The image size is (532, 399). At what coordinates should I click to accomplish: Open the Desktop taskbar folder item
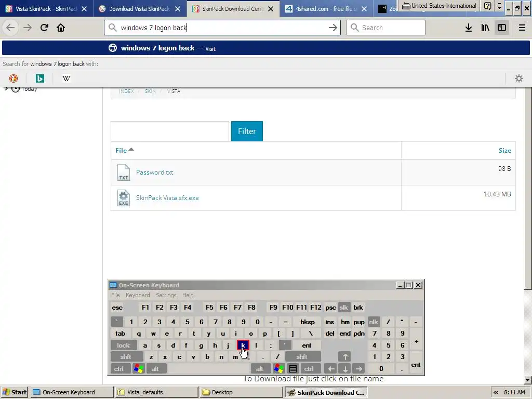click(241, 392)
